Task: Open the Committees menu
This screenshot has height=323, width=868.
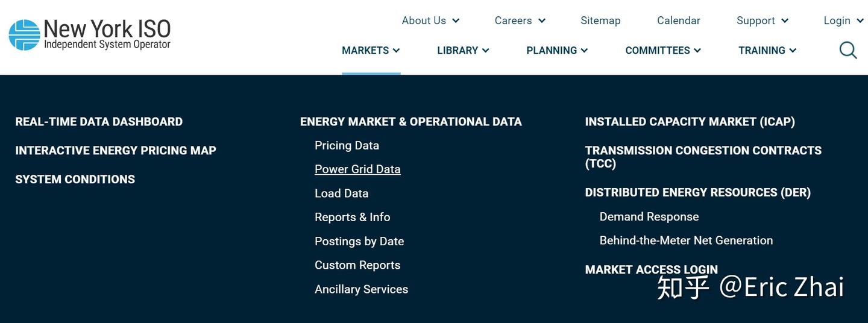Action: pyautogui.click(x=663, y=51)
